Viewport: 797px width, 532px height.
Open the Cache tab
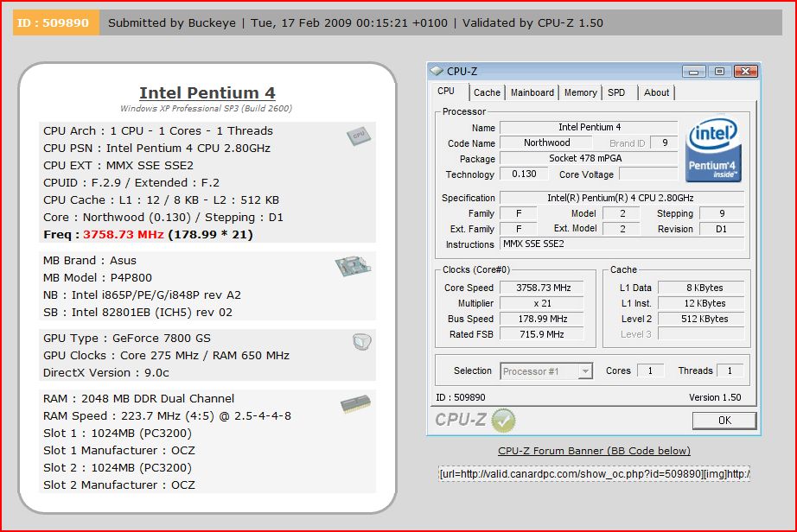click(487, 92)
